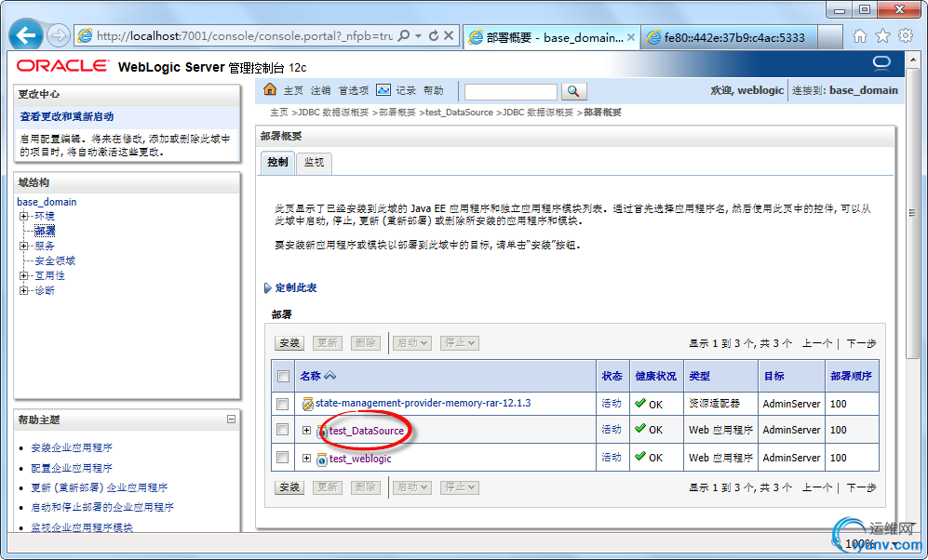Tick the select-all checkbox in table header

284,377
